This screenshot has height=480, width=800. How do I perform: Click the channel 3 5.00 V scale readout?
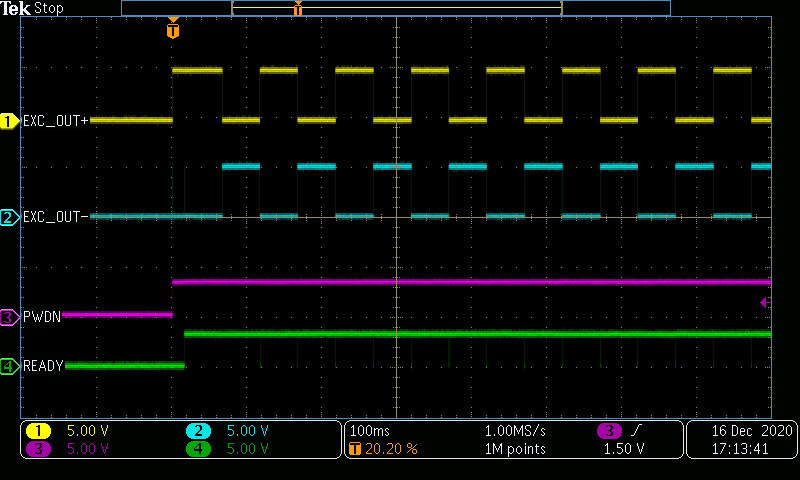pos(88,449)
